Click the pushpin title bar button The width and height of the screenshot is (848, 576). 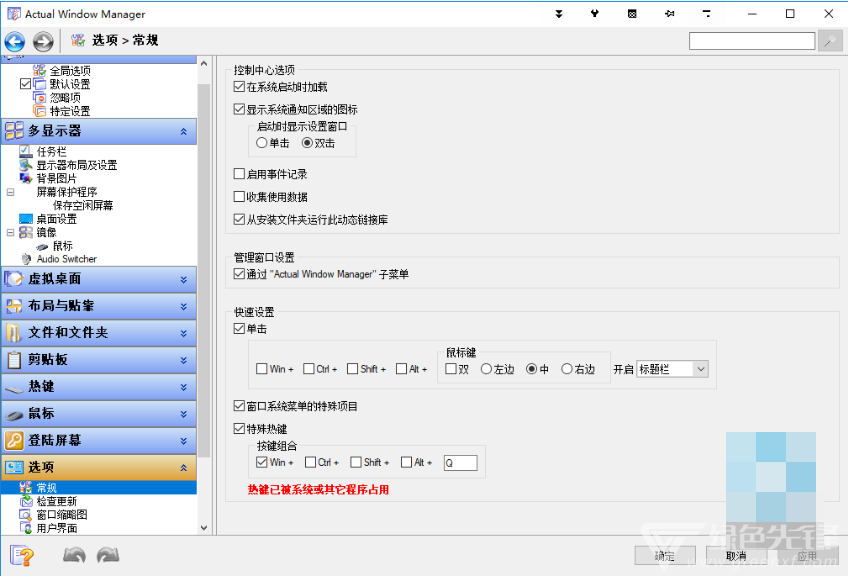click(670, 14)
